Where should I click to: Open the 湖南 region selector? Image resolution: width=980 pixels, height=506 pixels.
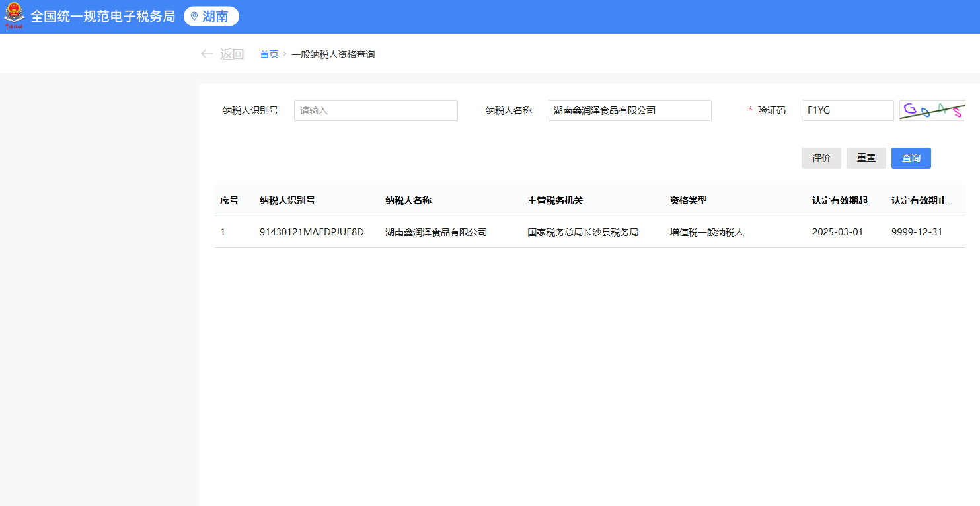pyautogui.click(x=211, y=17)
